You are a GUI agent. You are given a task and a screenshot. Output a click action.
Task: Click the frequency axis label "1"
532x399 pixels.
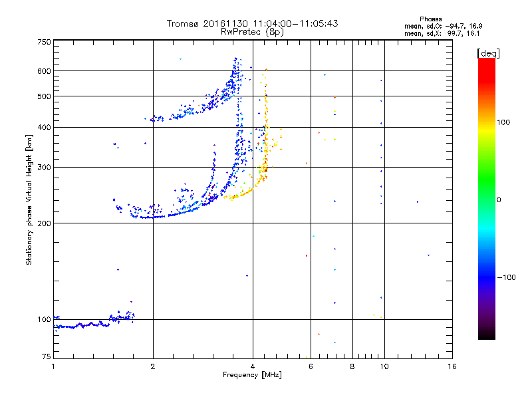53,366
